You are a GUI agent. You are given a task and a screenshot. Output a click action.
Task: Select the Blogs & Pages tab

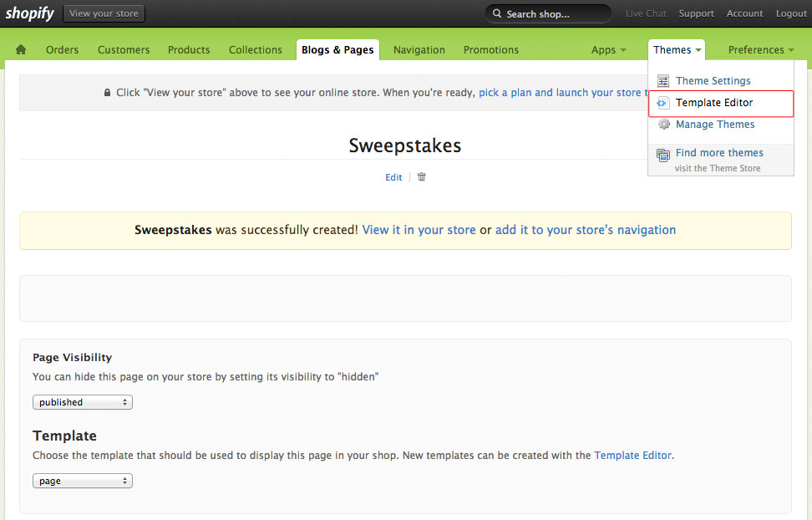(337, 50)
